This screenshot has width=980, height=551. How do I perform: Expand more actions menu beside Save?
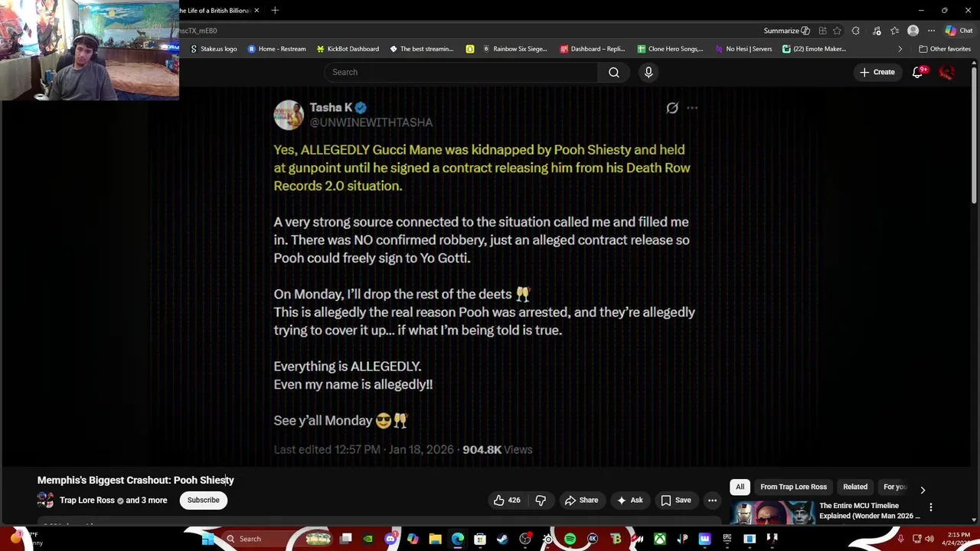[x=712, y=500]
